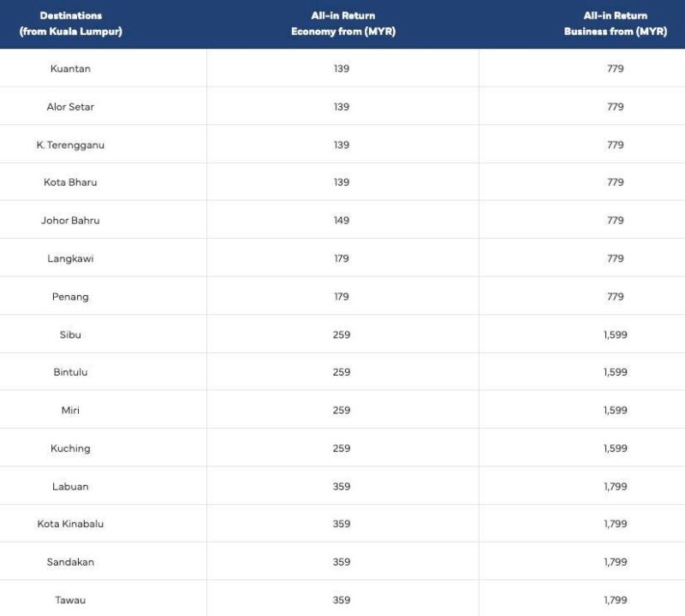Select the Penang destination cell
The image size is (685, 616).
pyautogui.click(x=70, y=296)
